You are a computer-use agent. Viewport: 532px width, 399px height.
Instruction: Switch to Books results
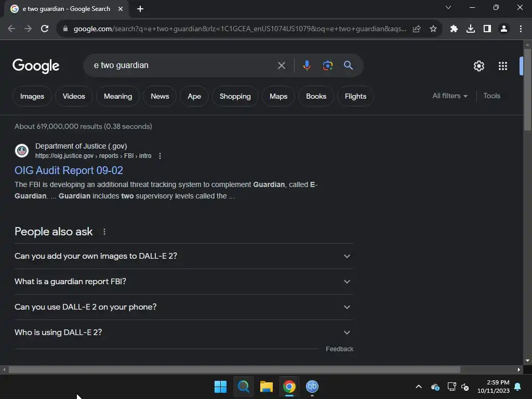coord(316,96)
